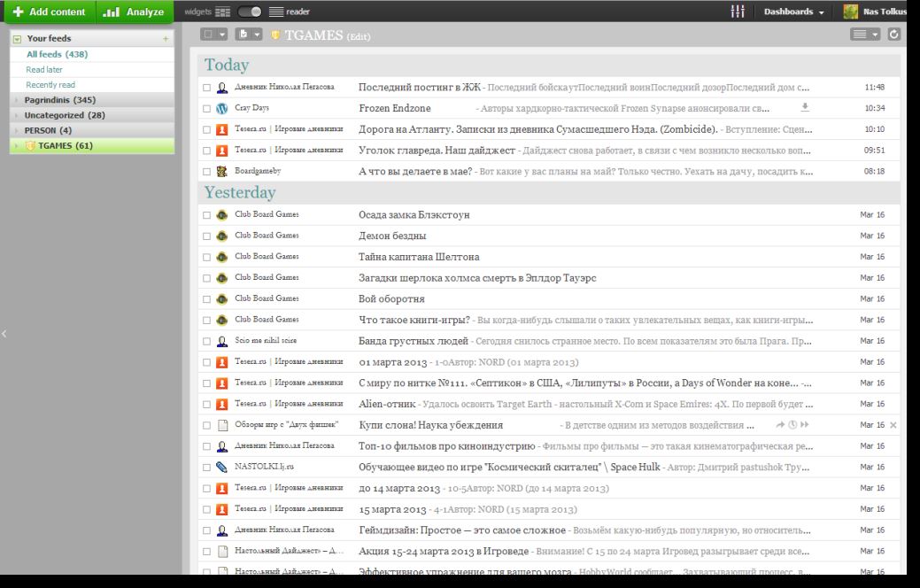Open the Тайна капитана Шелтона article

[x=419, y=257]
